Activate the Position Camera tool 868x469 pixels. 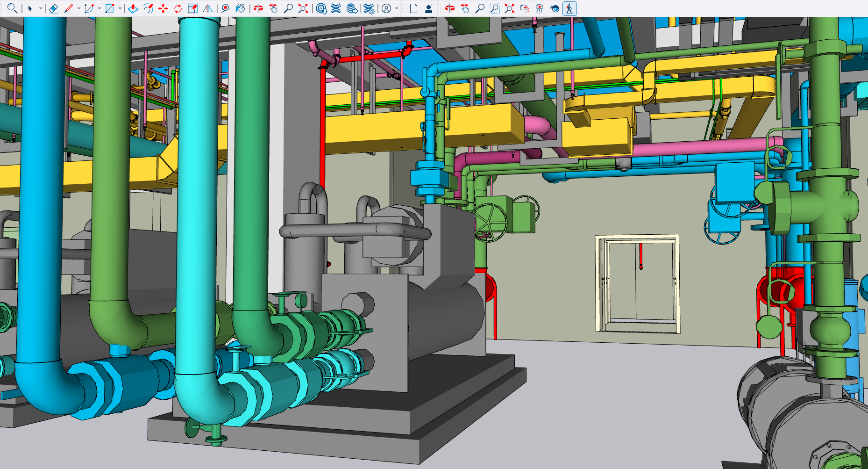tap(540, 8)
